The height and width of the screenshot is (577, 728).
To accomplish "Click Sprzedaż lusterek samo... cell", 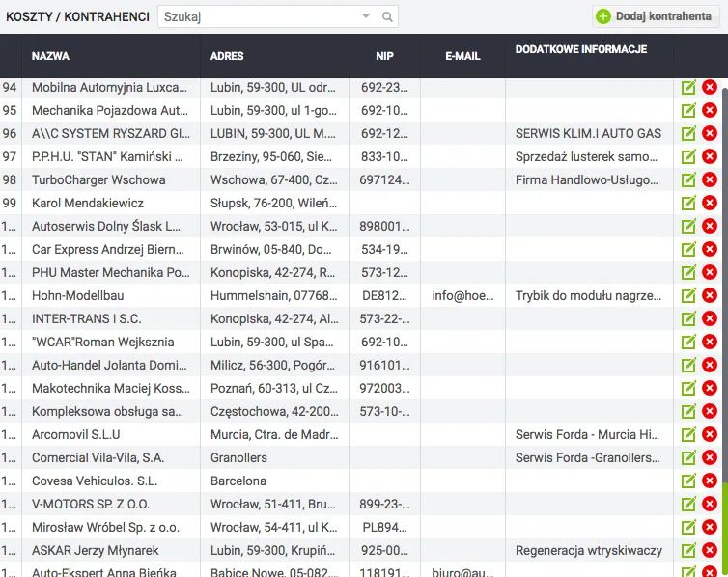I will [589, 156].
